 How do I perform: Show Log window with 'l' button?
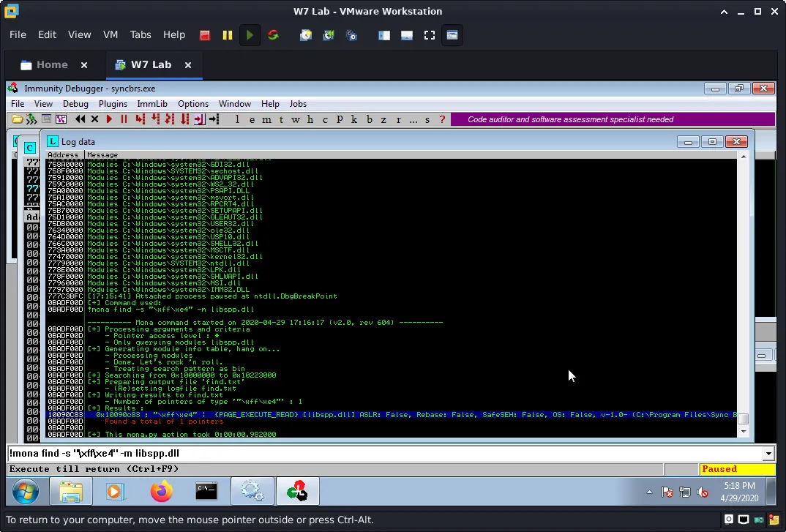pyautogui.click(x=237, y=119)
